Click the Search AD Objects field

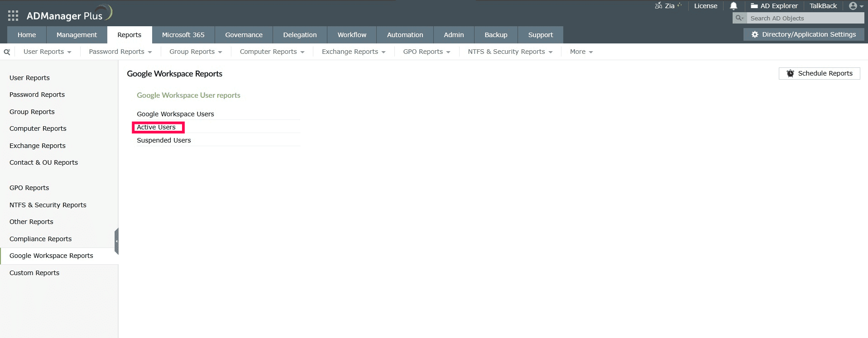pyautogui.click(x=806, y=18)
